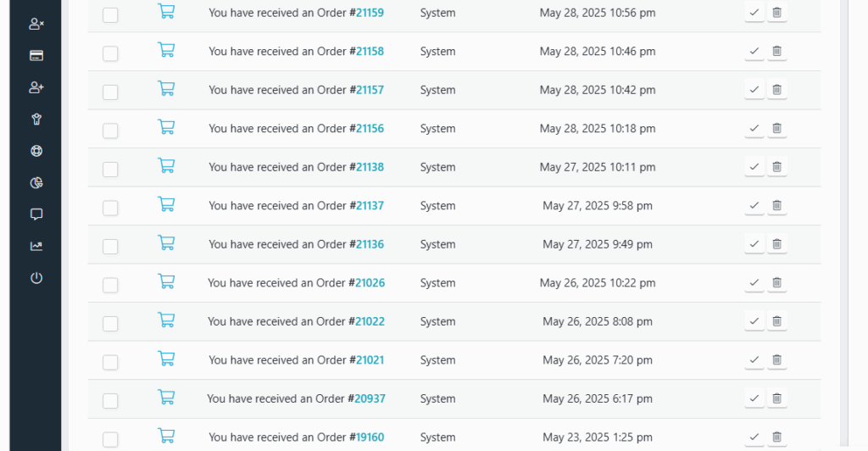Click the power logout sidebar icon

pyautogui.click(x=36, y=278)
